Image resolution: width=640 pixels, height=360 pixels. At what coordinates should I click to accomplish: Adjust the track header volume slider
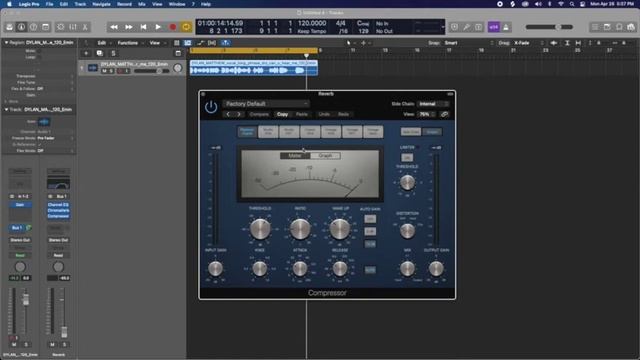pos(152,71)
